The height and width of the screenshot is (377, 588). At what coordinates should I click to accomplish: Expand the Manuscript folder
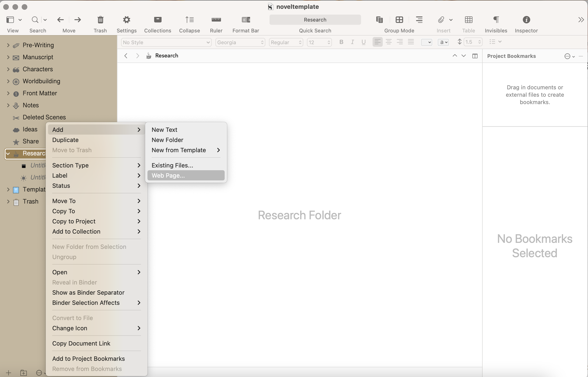(x=8, y=57)
